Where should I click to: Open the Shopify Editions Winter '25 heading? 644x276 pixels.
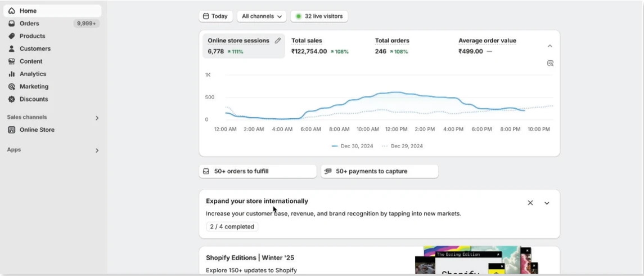pos(250,258)
